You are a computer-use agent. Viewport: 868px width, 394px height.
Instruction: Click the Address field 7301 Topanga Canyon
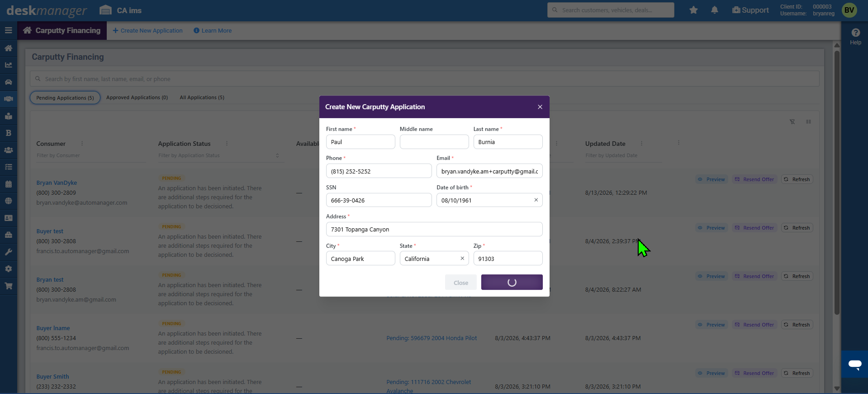(x=434, y=229)
